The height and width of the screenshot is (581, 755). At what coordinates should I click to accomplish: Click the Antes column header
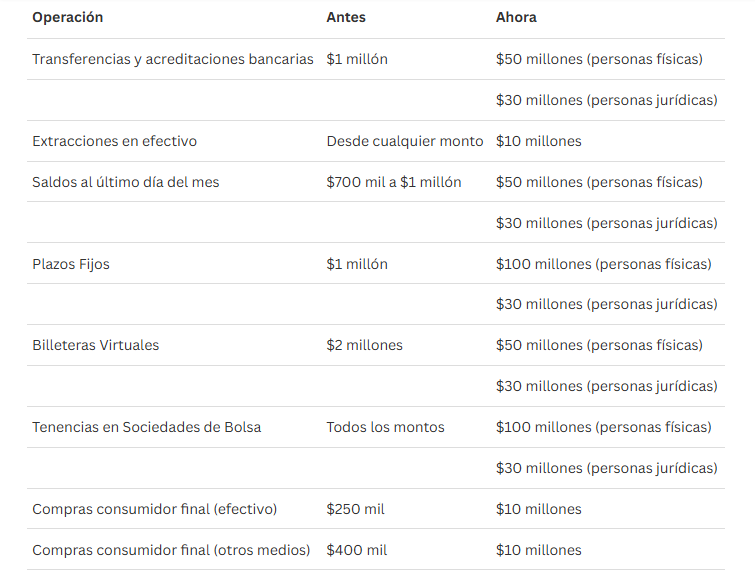346,17
